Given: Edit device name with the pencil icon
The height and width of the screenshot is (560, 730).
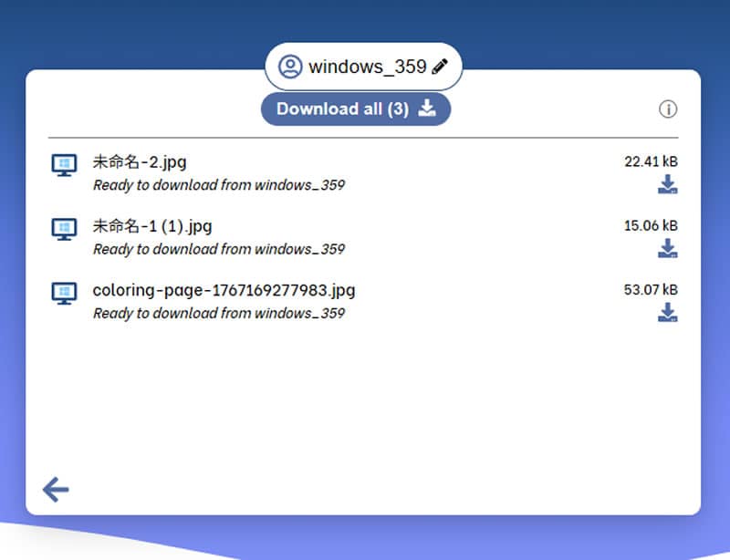Looking at the screenshot, I should 440,67.
